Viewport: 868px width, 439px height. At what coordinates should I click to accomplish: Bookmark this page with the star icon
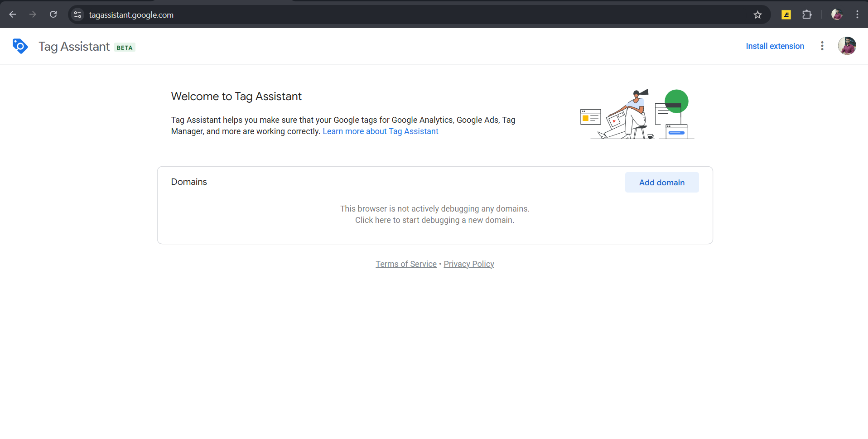757,15
